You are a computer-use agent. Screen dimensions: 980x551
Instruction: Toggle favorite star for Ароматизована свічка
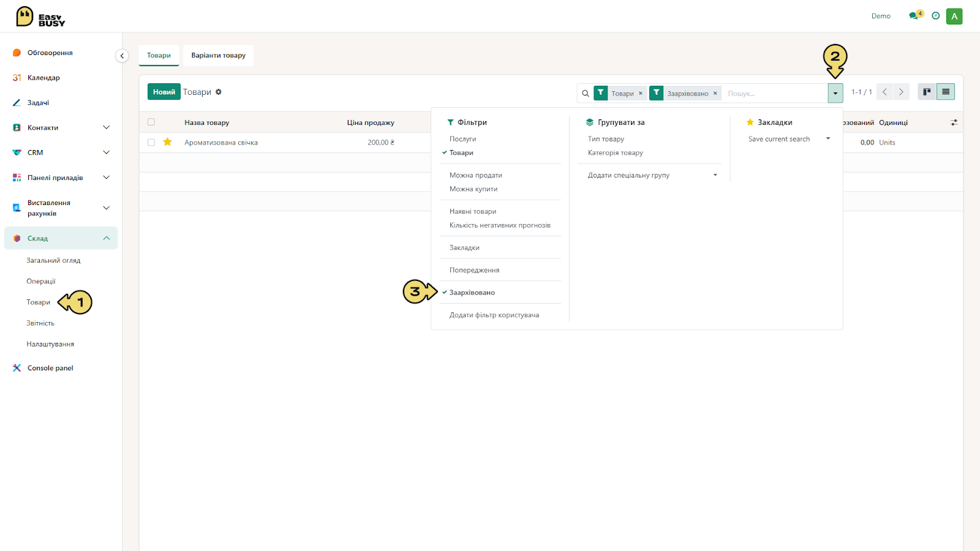[167, 142]
